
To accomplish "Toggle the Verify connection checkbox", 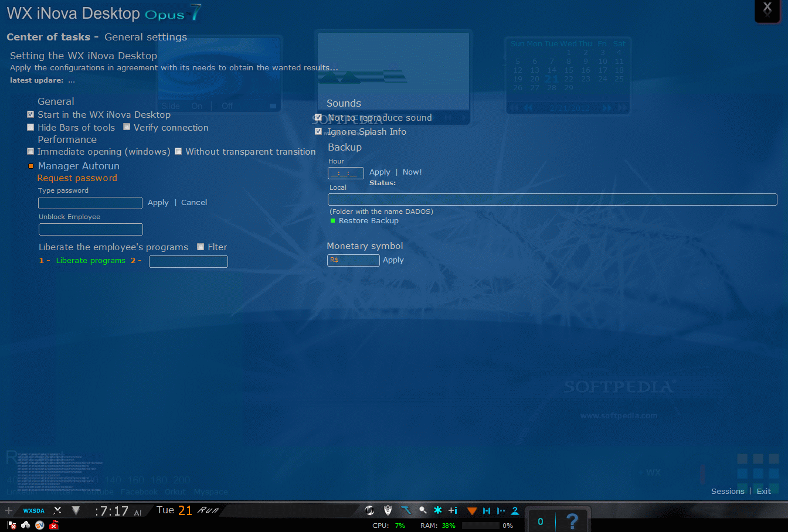I will [126, 127].
